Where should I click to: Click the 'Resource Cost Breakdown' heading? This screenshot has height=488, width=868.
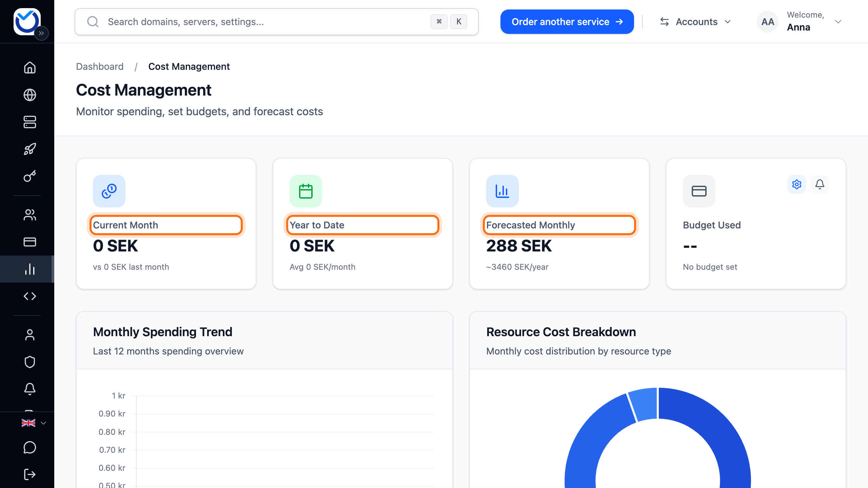561,332
